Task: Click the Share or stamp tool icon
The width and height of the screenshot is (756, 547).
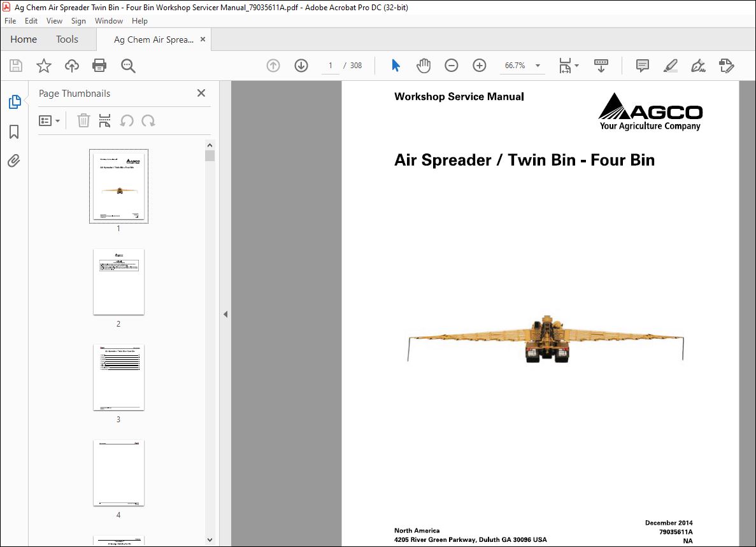Action: tap(726, 66)
